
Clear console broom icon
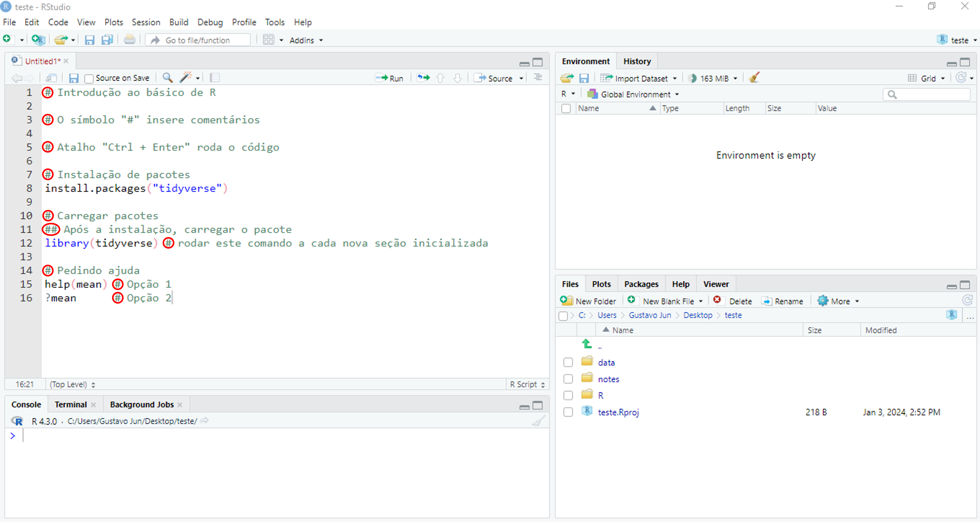[x=538, y=421]
